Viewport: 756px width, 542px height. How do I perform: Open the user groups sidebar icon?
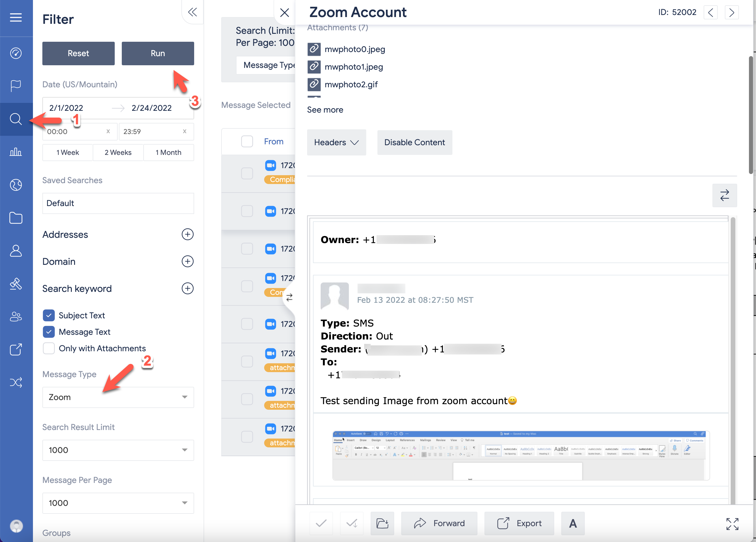point(16,317)
